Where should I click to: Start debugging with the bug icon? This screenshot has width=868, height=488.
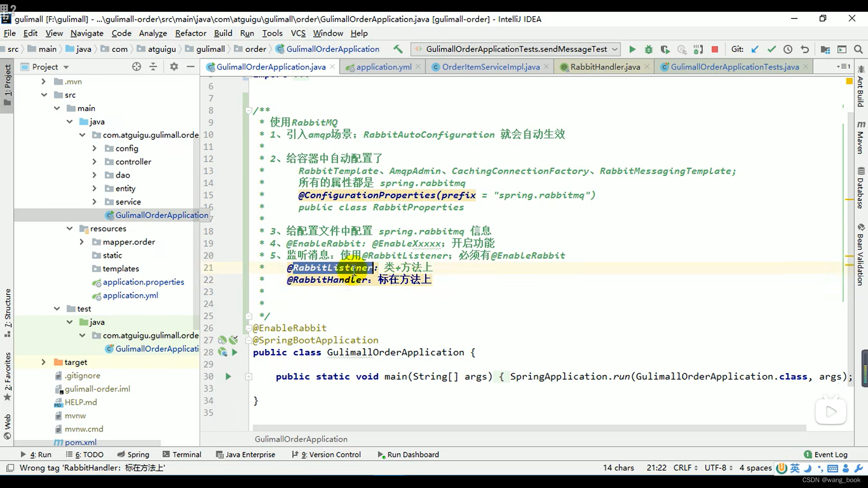pyautogui.click(x=648, y=49)
